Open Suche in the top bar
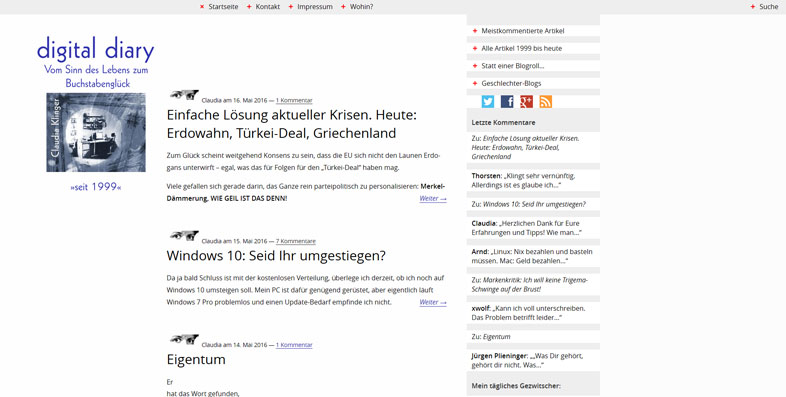Viewport: 786px width, 397px height. point(768,7)
